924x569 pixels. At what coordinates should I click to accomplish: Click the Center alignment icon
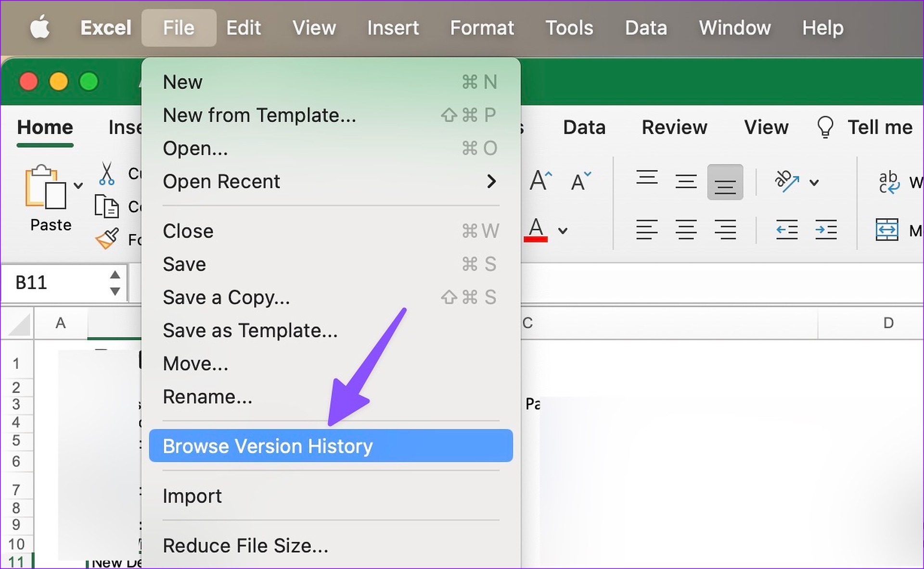click(685, 230)
